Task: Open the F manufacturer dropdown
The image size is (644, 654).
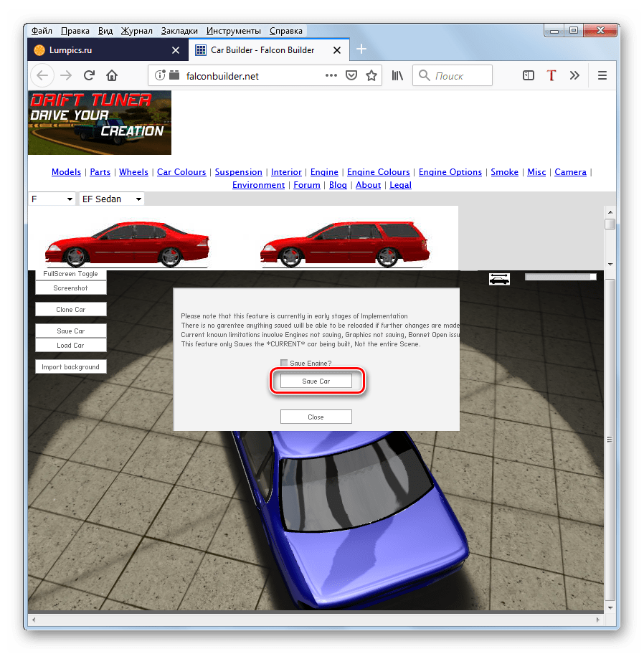Action: pos(52,199)
